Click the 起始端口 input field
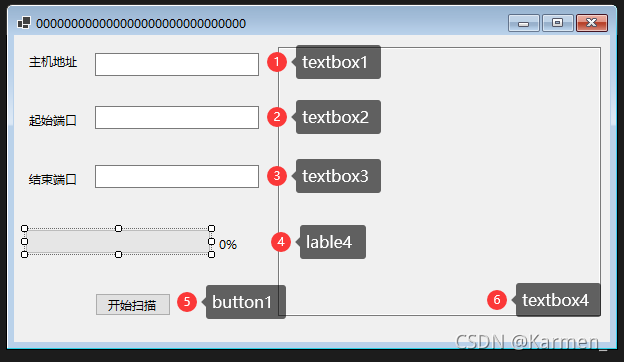The image size is (624, 362). coord(177,117)
